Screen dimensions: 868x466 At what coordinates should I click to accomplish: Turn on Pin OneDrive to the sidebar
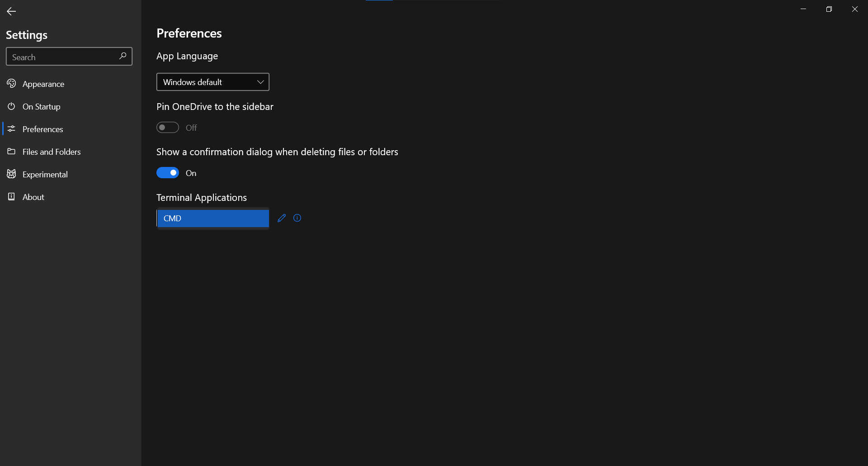(x=167, y=128)
